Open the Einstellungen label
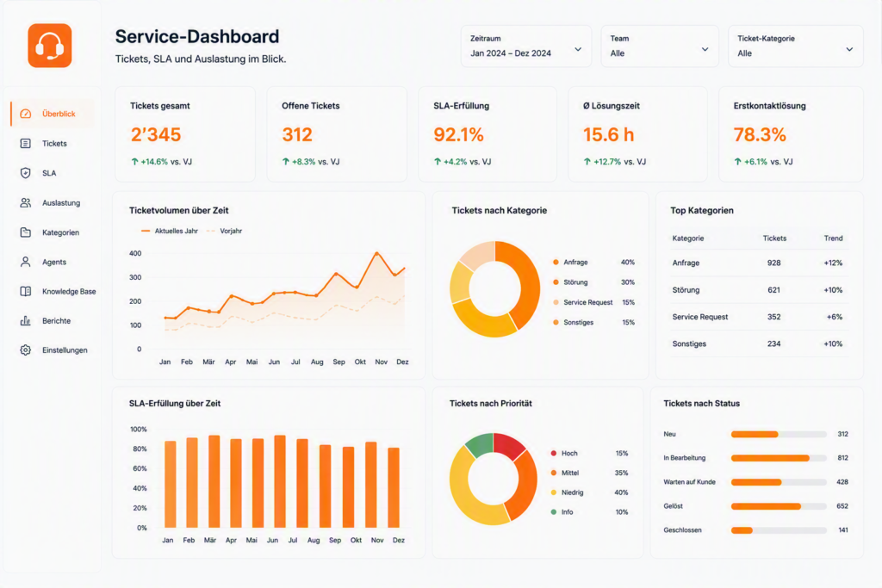Viewport: 882px width, 588px height. pos(65,350)
